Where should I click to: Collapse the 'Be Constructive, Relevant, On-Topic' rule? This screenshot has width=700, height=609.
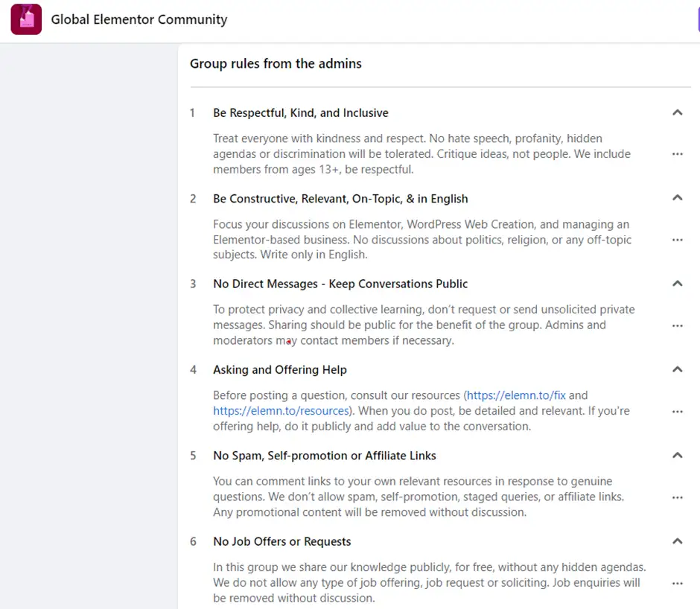pyautogui.click(x=678, y=197)
